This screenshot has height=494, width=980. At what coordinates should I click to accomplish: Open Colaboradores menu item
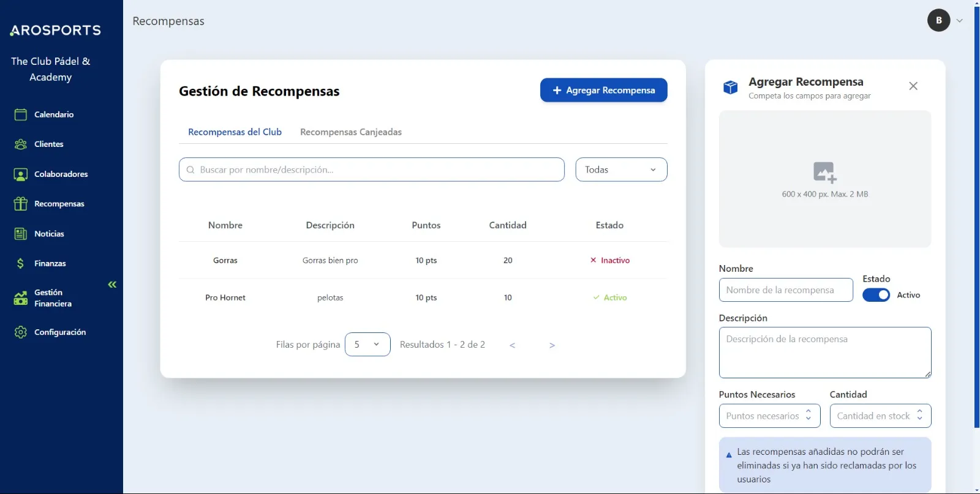[x=61, y=174]
